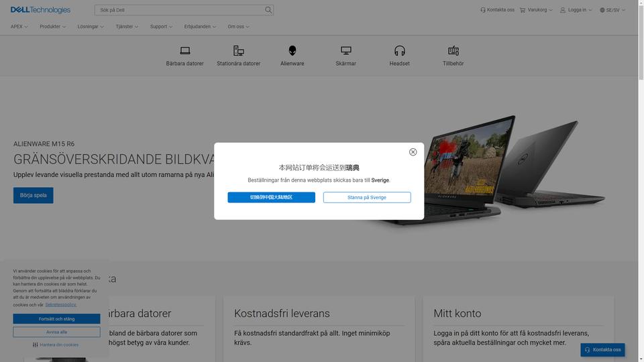
Task: Click the 'Börja spela' button
Action: pos(34,195)
